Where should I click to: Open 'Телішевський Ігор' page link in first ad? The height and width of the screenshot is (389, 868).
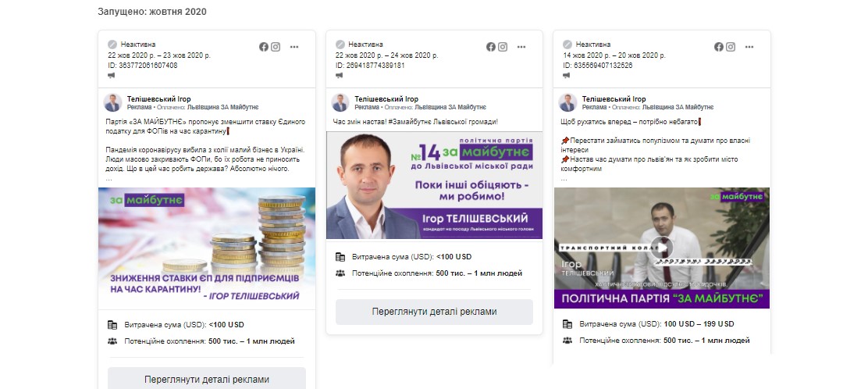point(159,99)
